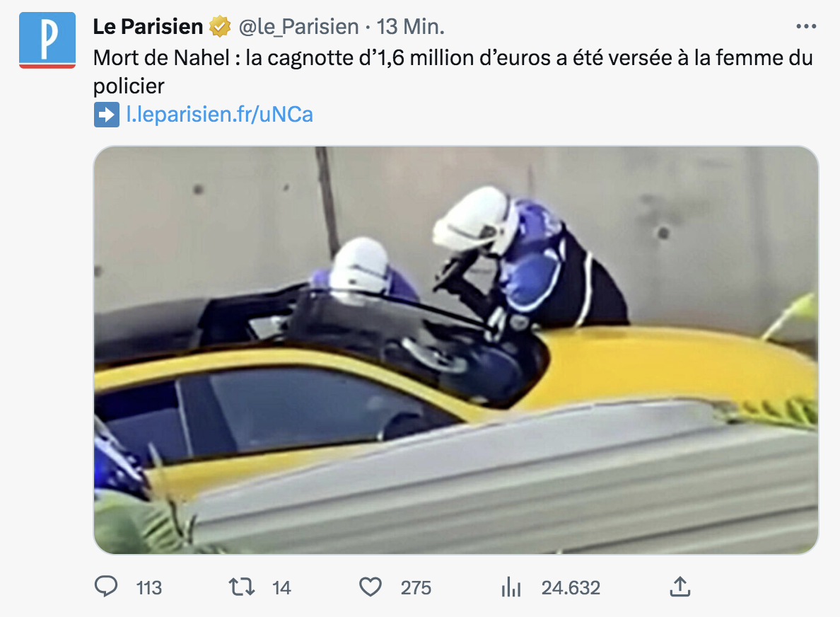
Task: Open the three-dot more options menu
Action: [x=806, y=26]
